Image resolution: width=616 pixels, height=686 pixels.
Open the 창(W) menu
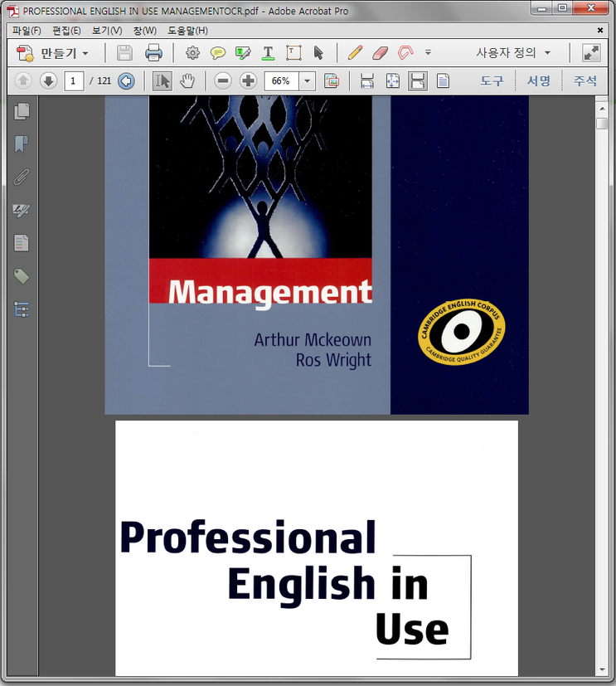pyautogui.click(x=145, y=31)
